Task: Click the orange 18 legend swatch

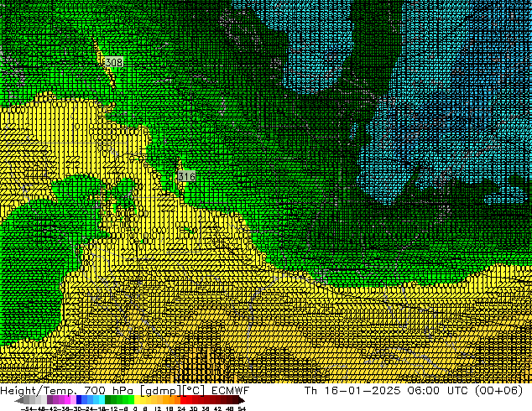Action: point(172,401)
